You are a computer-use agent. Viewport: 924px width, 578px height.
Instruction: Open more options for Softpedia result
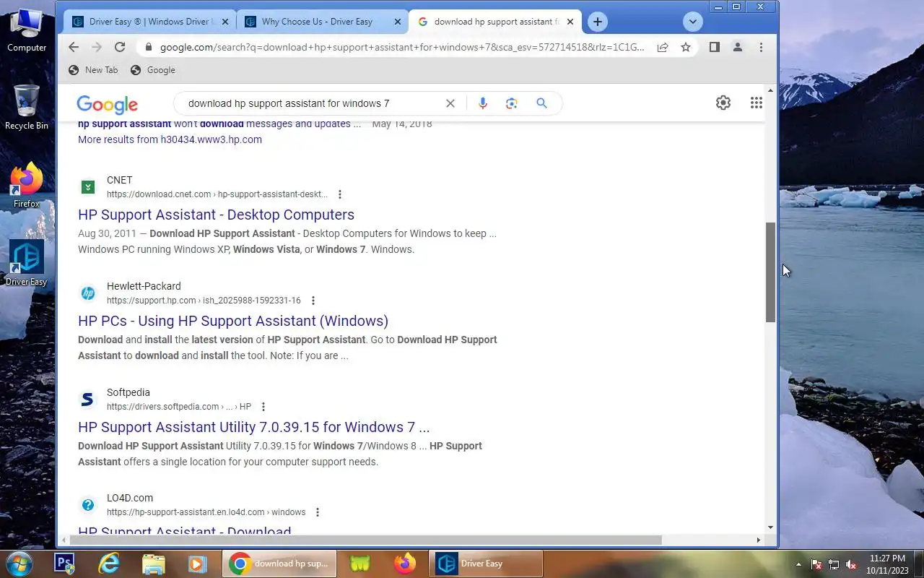pos(263,407)
